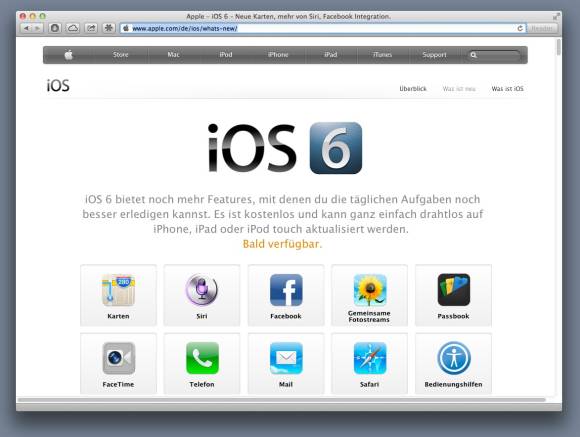This screenshot has width=580, height=437.
Task: Open the Facebook feature icon
Action: [x=286, y=290]
